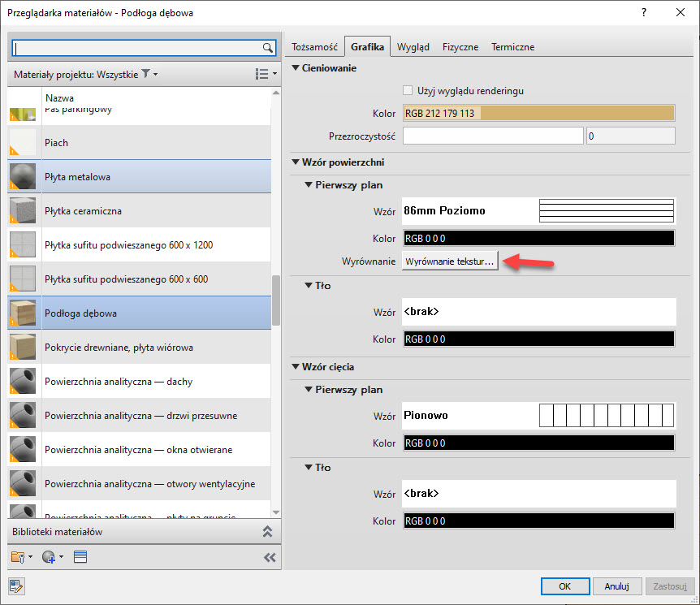Collapse the Cieniowanie section
This screenshot has width=700, height=605.
296,68
